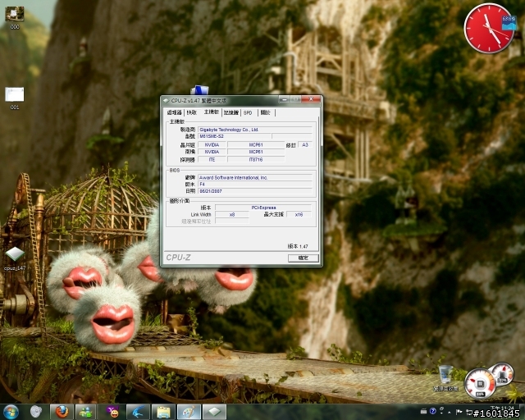This screenshot has width=525, height=420.
Task: Switch to the 處理器 (CPU) tab
Action: (x=174, y=112)
